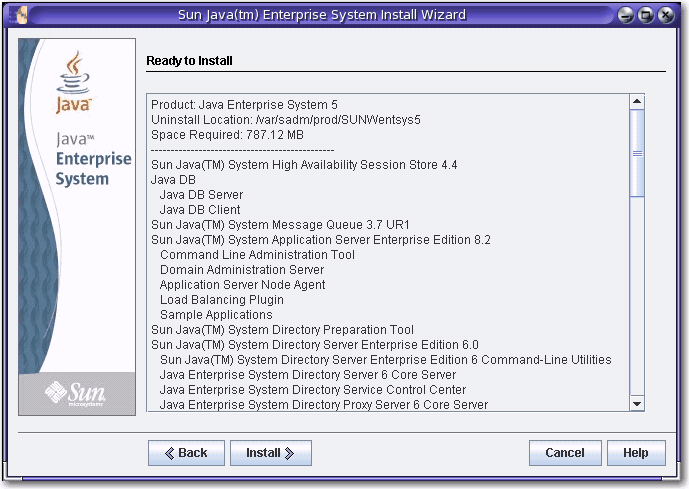
Task: Maximize the Install Wizard window
Action: pyautogui.click(x=646, y=15)
